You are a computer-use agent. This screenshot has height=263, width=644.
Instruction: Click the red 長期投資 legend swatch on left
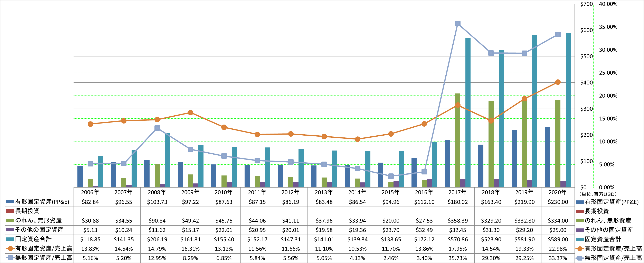pos(10,211)
